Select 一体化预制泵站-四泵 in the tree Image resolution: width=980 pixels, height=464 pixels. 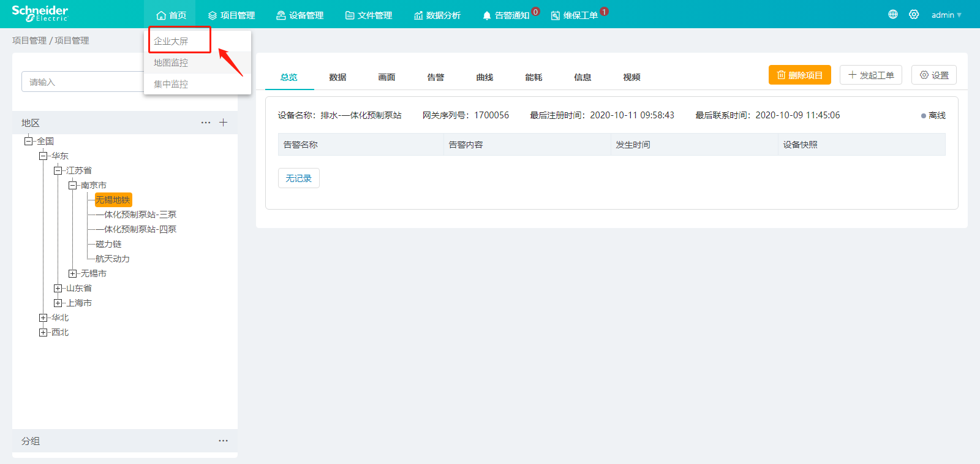tap(136, 229)
